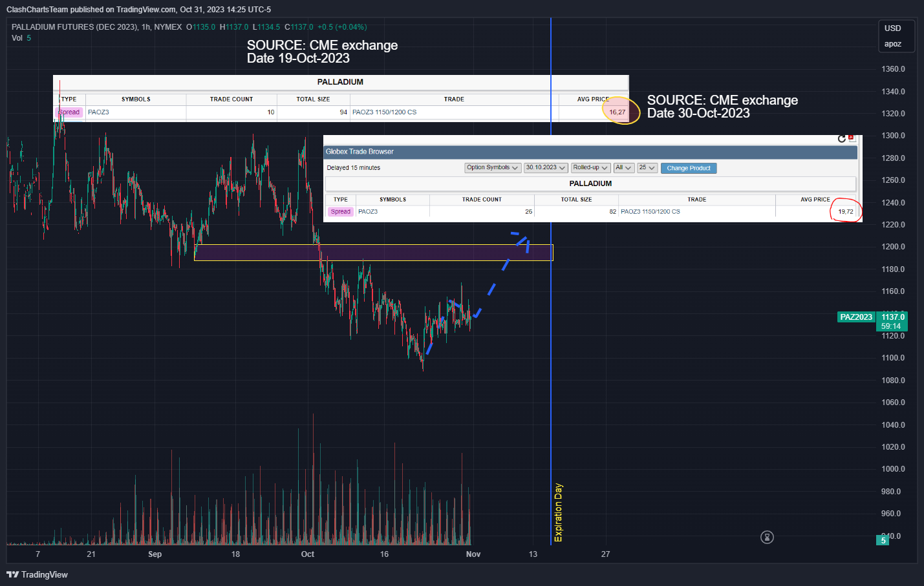Image resolution: width=924 pixels, height=586 pixels.
Task: Click the PALLADIUM heading in the 19-Oct table
Action: click(340, 82)
